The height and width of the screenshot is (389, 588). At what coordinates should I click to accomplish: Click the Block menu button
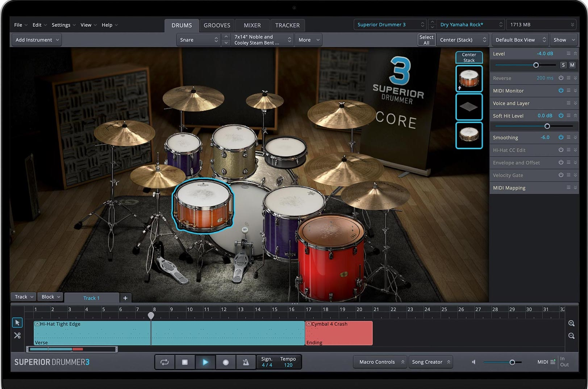[50, 297]
